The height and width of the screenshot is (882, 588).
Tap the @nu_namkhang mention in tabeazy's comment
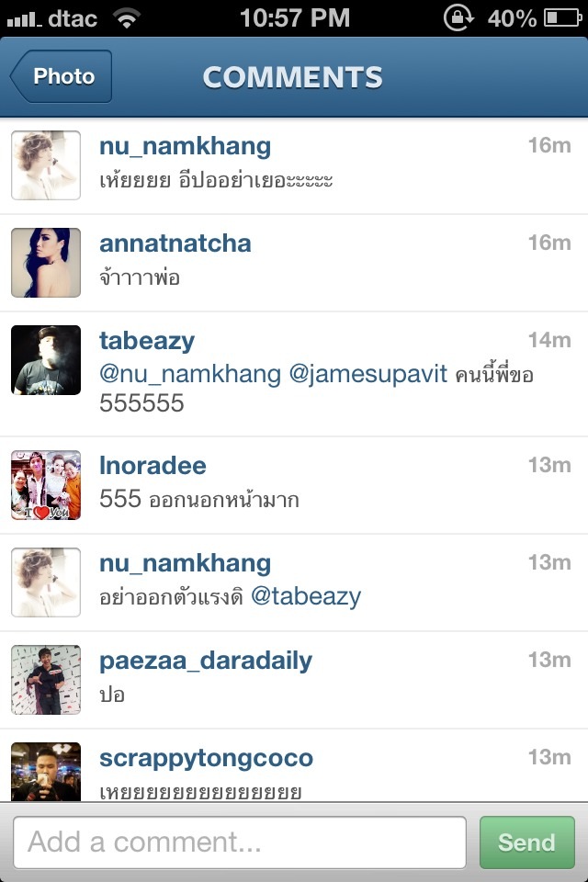(x=190, y=374)
